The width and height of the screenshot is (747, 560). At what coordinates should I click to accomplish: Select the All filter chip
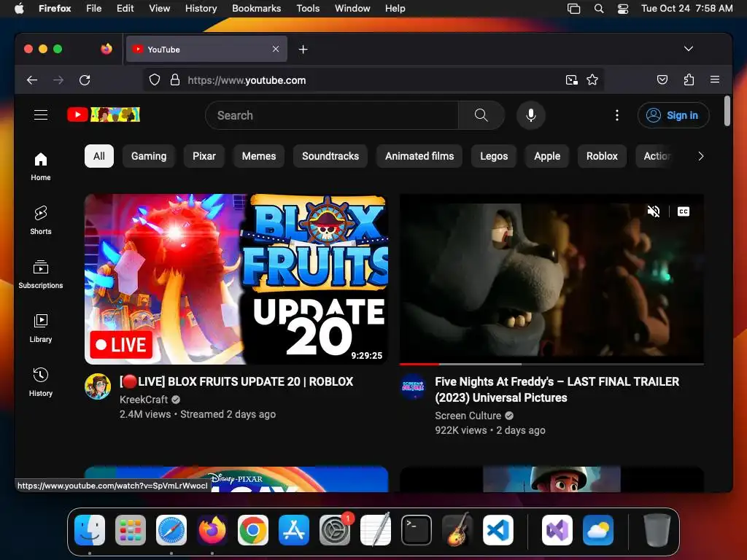tap(99, 156)
